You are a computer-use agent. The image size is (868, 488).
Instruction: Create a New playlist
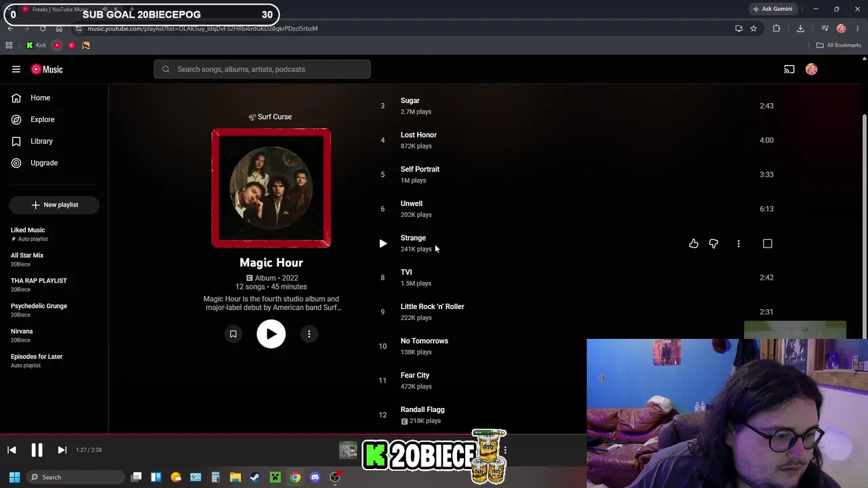54,205
